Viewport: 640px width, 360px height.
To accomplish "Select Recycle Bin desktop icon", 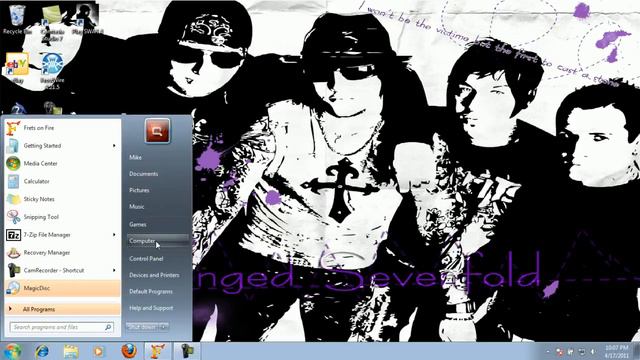I will 17,20.
